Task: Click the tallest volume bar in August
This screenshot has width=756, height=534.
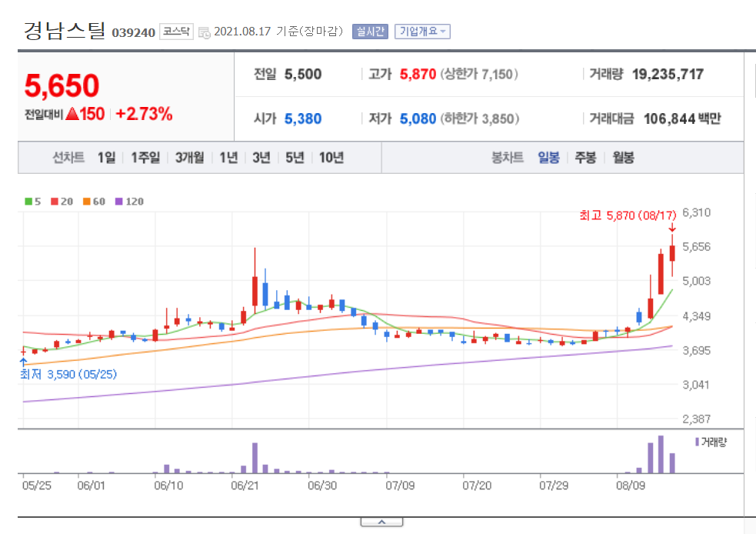Action: 661,455
